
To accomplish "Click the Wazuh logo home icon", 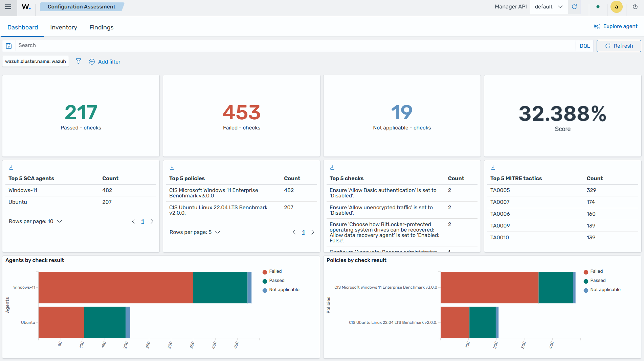I will tap(26, 7).
